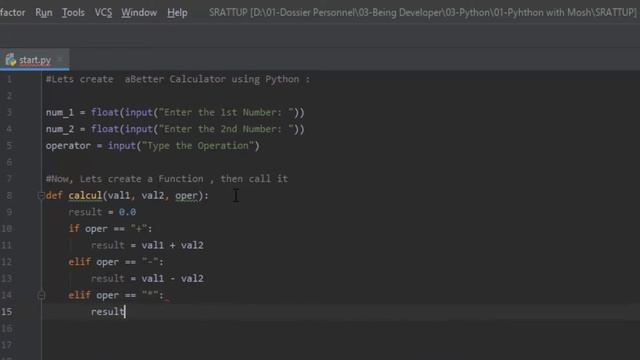Click the comment 'Lets create aBetter Calculator'
The height and width of the screenshot is (360, 640).
point(178,79)
